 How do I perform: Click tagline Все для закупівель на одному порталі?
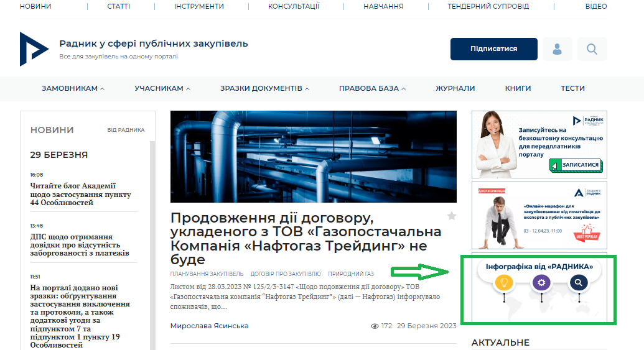118,56
